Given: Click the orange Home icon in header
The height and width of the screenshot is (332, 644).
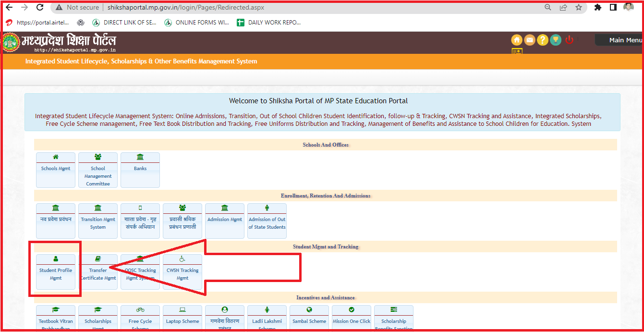Looking at the screenshot, I should pyautogui.click(x=517, y=40).
